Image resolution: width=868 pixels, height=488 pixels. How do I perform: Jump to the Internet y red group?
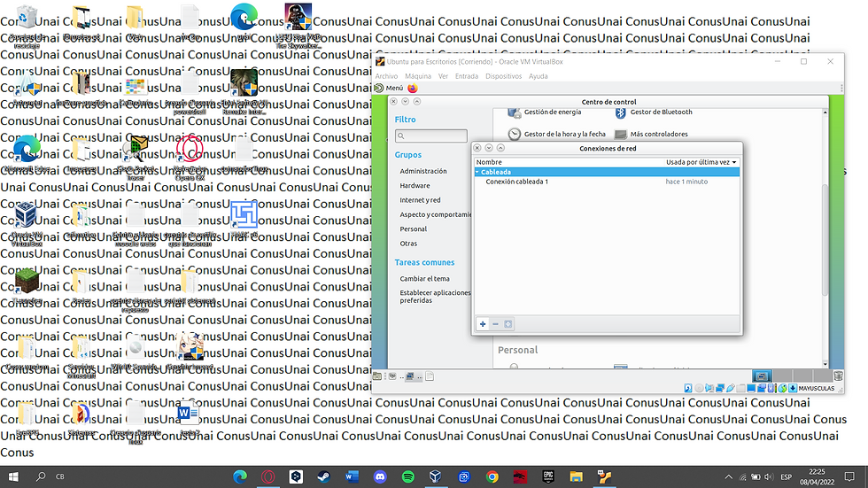(x=420, y=200)
